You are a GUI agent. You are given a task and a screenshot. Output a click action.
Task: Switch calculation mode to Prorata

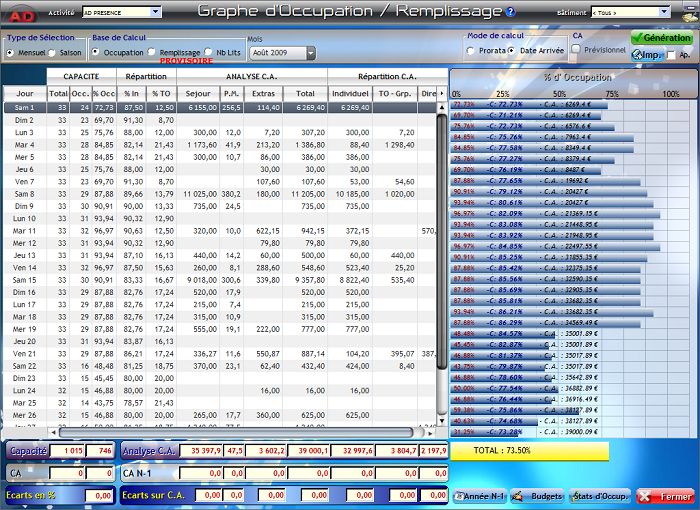[471, 49]
